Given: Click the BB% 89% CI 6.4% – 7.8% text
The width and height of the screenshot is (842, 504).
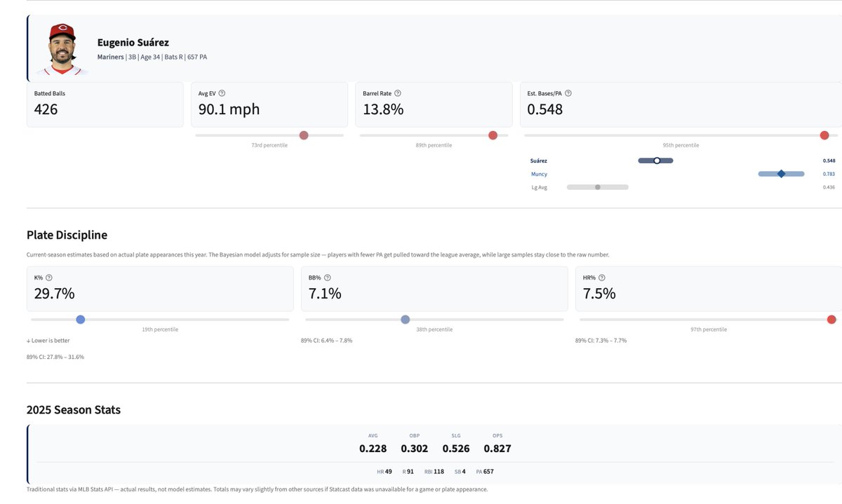Looking at the screenshot, I should click(x=326, y=341).
